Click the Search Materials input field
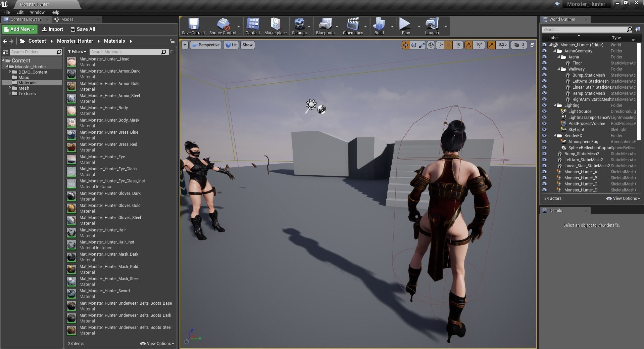Image resolution: width=644 pixels, height=349 pixels. (129, 52)
